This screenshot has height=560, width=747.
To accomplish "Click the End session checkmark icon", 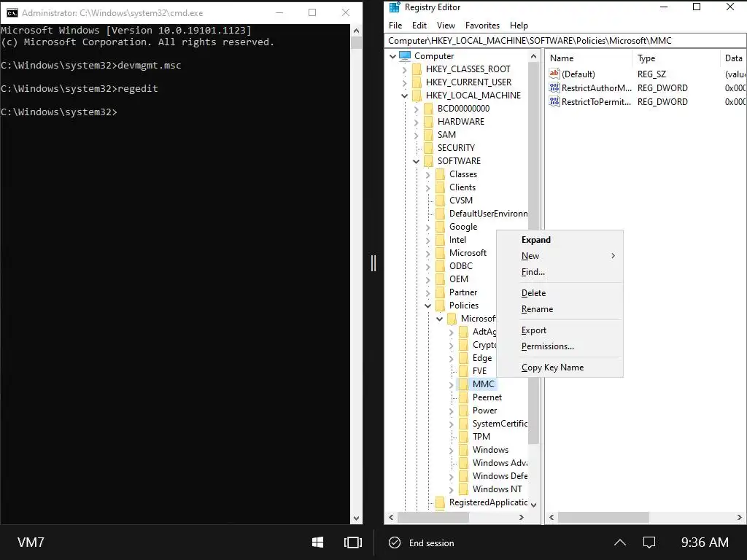I will coord(395,542).
